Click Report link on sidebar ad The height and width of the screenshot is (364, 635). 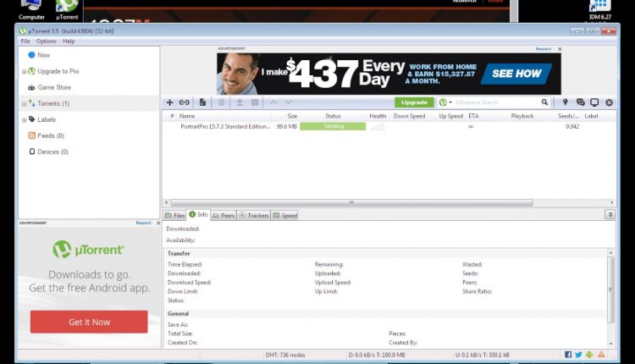point(143,223)
